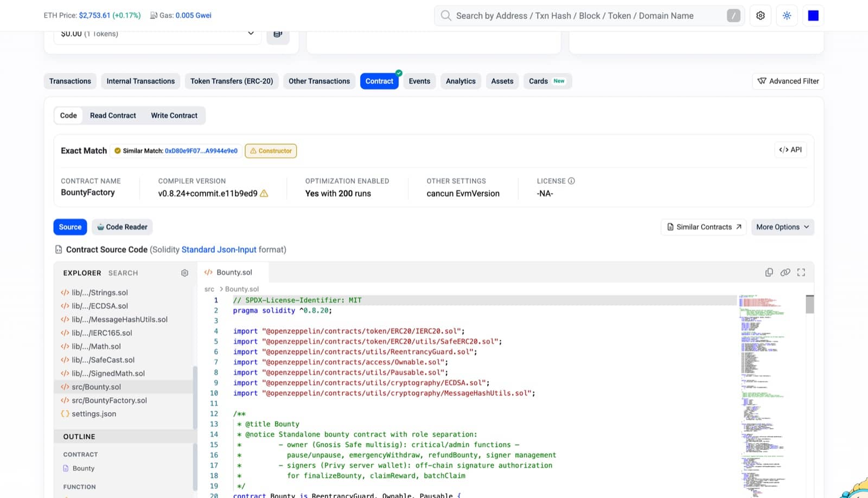Click the constructor warning badge
Image resolution: width=868 pixels, height=498 pixels.
click(271, 151)
